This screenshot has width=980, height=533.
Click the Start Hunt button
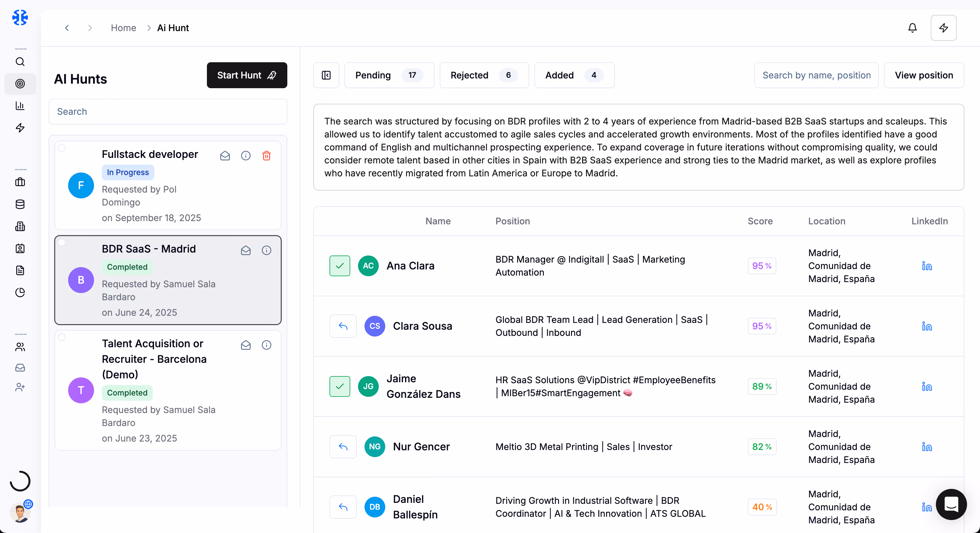click(246, 75)
